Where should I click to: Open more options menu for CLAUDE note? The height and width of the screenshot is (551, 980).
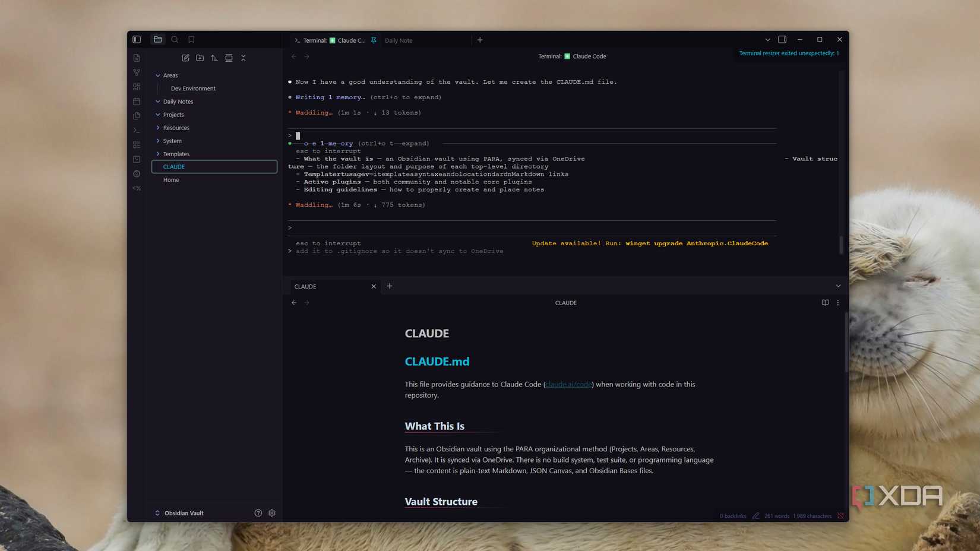[838, 303]
